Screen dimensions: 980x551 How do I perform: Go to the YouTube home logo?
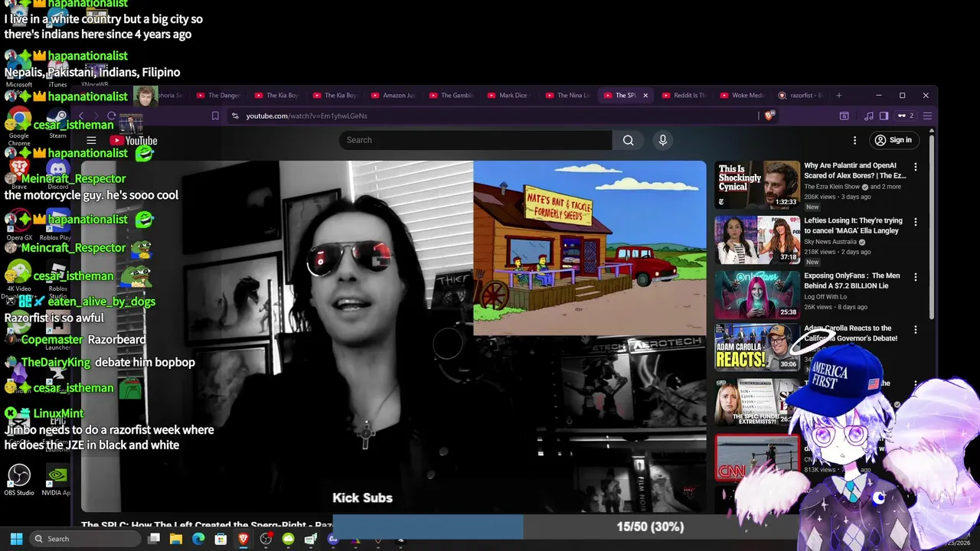tap(133, 140)
